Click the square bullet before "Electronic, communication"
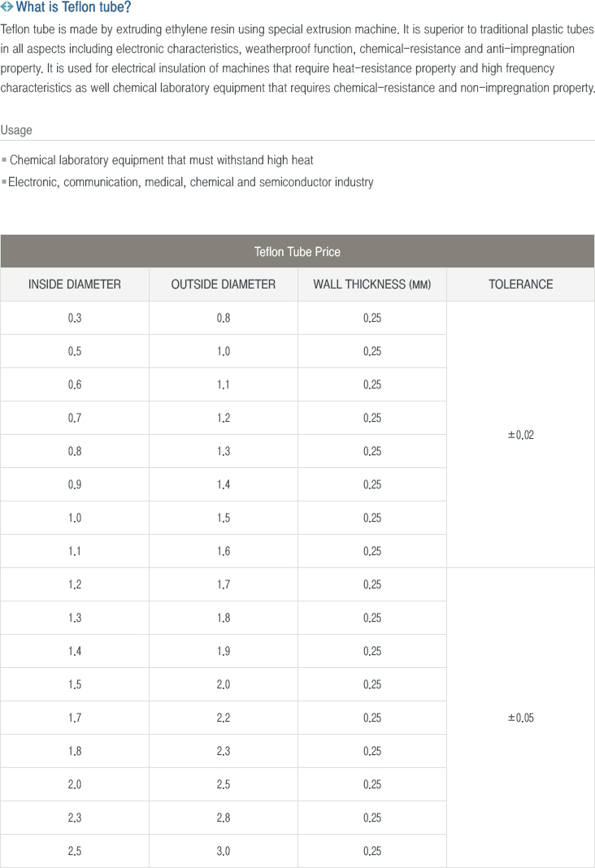 (4, 183)
